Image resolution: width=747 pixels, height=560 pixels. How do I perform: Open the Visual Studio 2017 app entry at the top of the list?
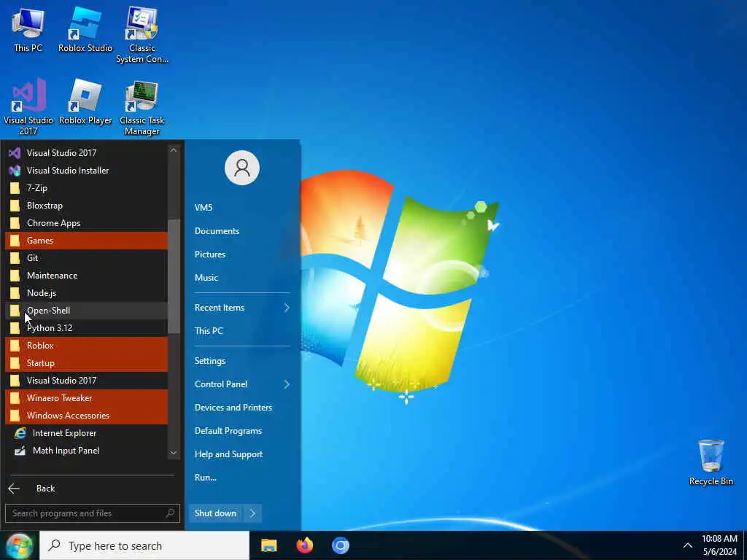86,153
